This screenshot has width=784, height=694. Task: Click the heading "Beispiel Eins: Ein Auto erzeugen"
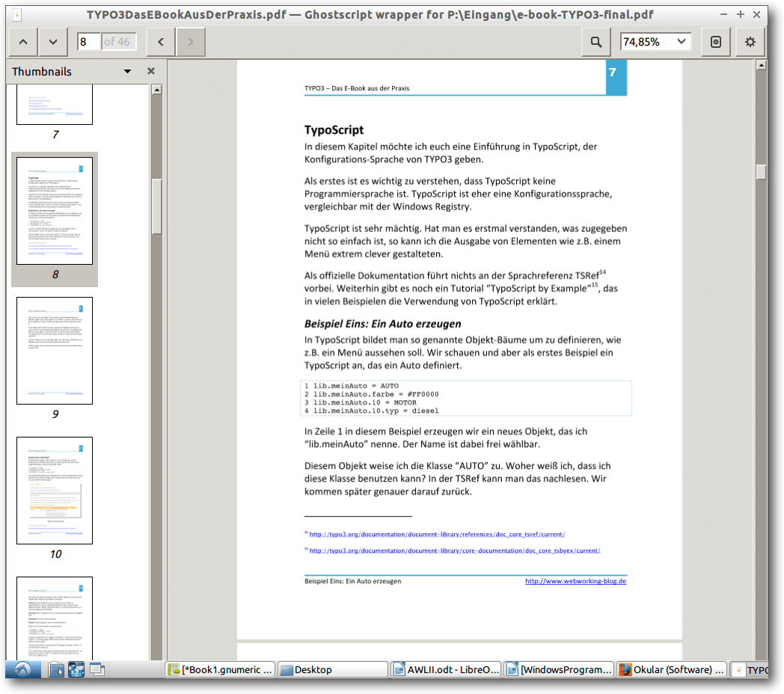click(x=382, y=324)
